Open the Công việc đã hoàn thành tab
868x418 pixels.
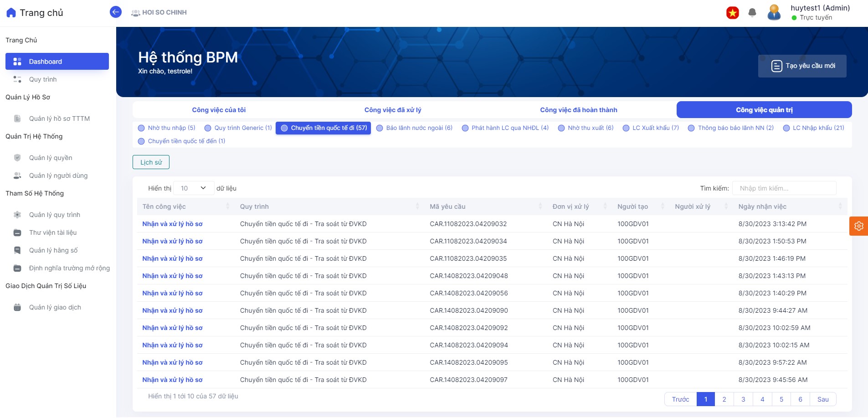pos(579,110)
